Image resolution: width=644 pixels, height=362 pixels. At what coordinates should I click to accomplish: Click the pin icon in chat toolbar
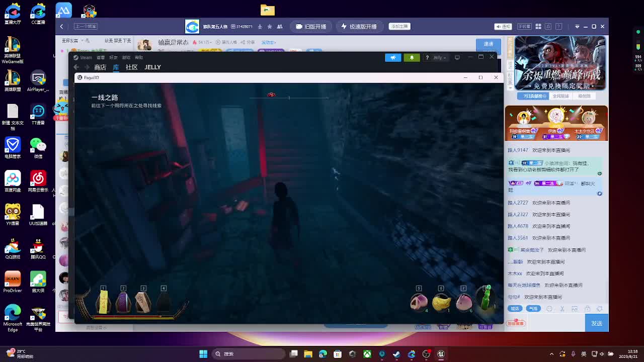599,309
